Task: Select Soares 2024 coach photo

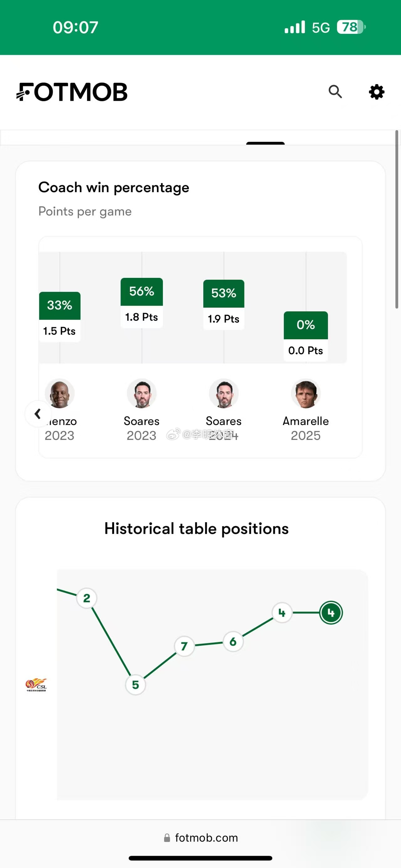Action: tap(224, 393)
